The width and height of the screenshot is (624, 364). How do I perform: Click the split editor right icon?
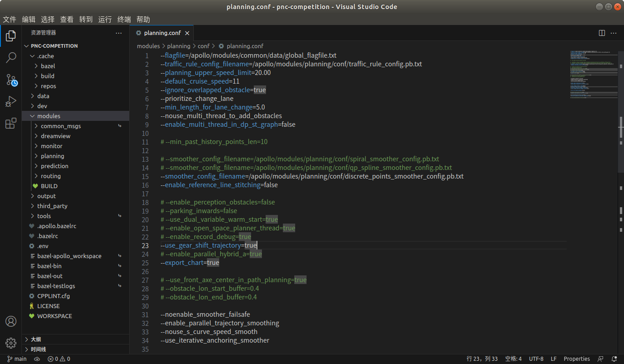602,33
